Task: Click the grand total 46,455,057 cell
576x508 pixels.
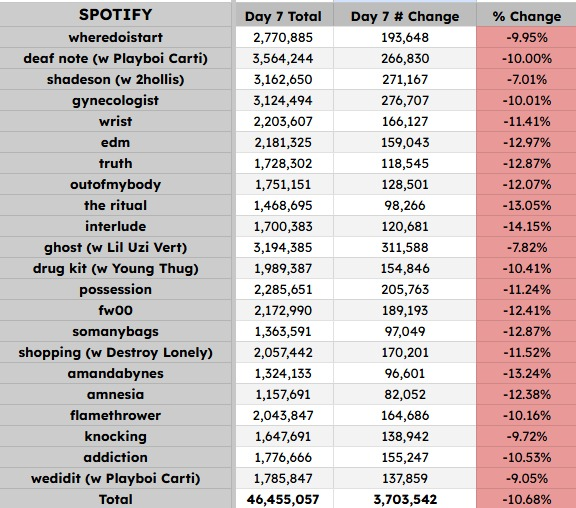Action: coord(283,499)
